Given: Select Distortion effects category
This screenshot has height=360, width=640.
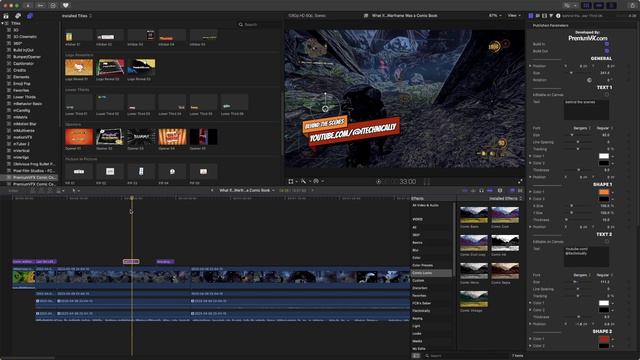Looking at the screenshot, I should click(420, 288).
